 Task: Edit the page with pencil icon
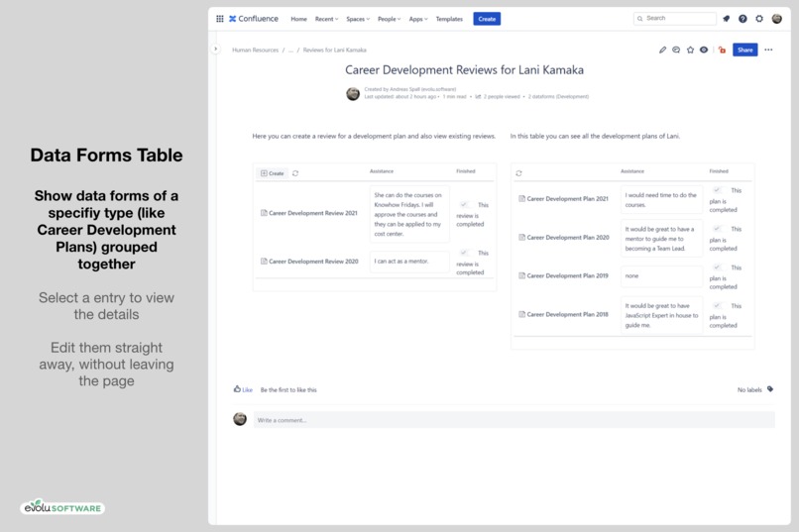pyautogui.click(x=662, y=50)
